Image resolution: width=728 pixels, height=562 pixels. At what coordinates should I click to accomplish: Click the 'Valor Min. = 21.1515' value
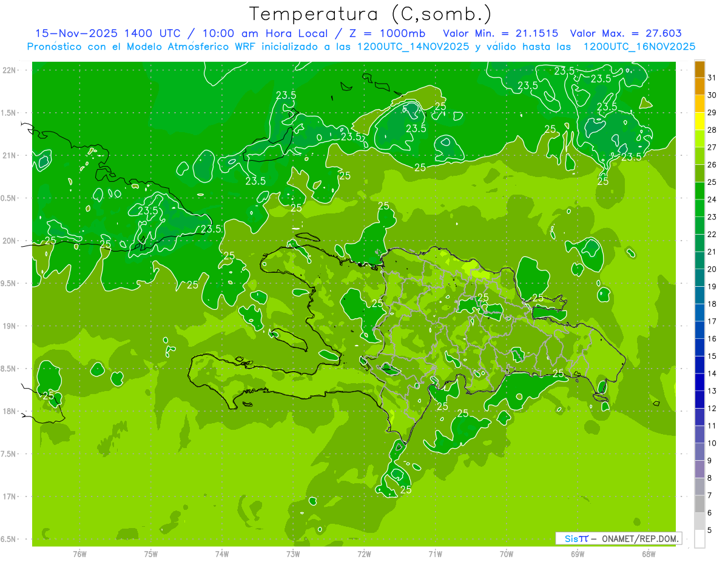pyautogui.click(x=500, y=33)
